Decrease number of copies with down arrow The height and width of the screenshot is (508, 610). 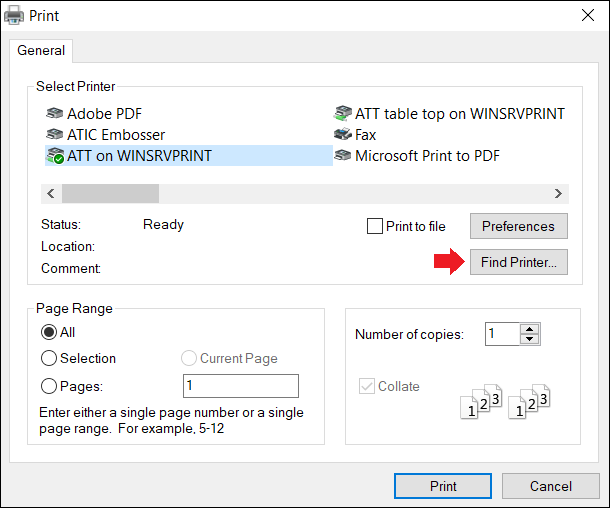pyautogui.click(x=529, y=339)
